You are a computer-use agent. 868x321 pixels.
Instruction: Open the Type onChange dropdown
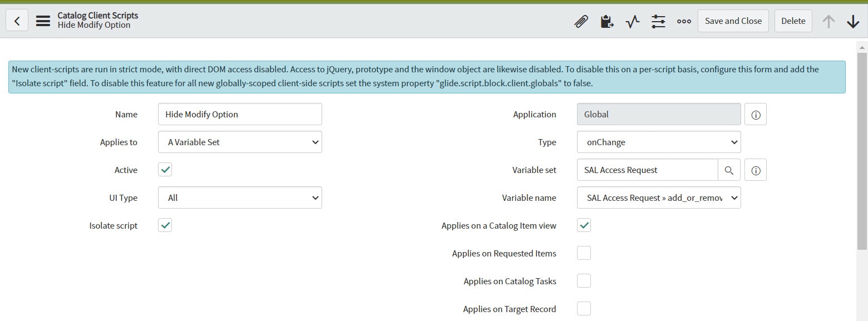(x=659, y=142)
